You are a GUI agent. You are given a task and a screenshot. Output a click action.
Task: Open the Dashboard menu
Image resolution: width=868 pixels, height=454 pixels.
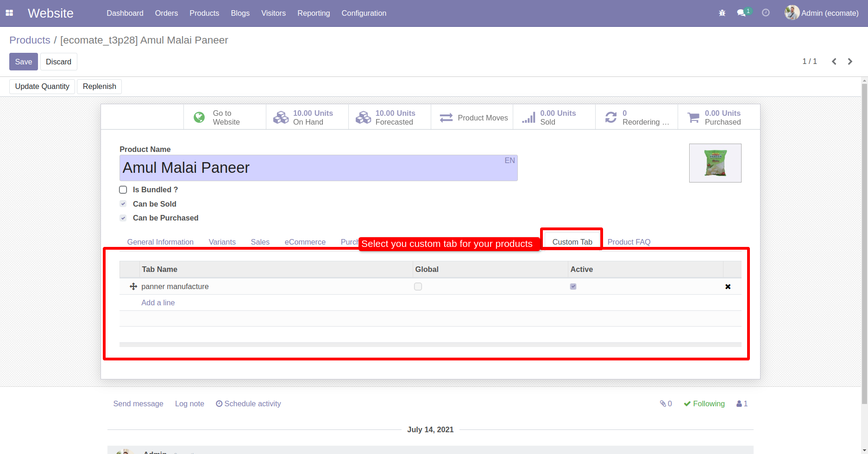(125, 13)
